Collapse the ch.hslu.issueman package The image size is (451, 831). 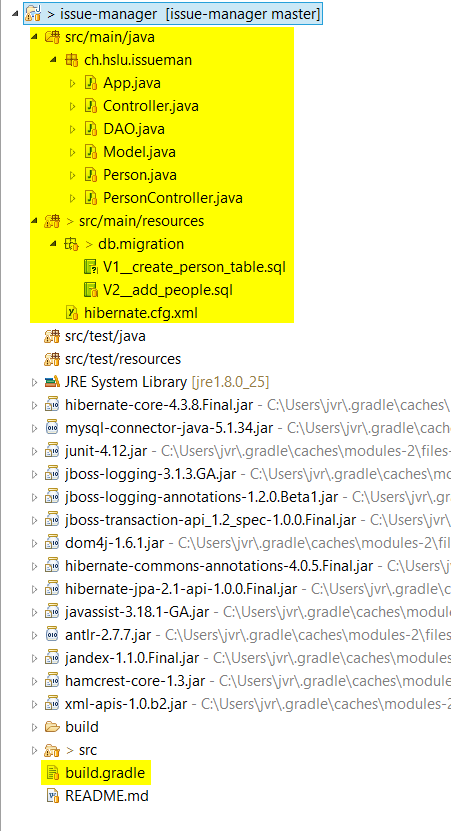pos(53,60)
